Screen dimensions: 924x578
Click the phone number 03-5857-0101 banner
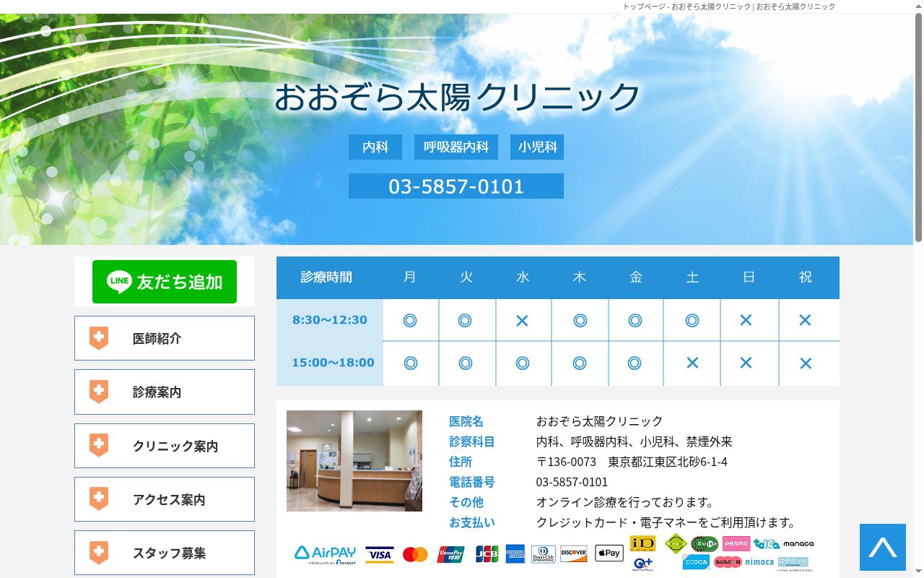pos(456,186)
